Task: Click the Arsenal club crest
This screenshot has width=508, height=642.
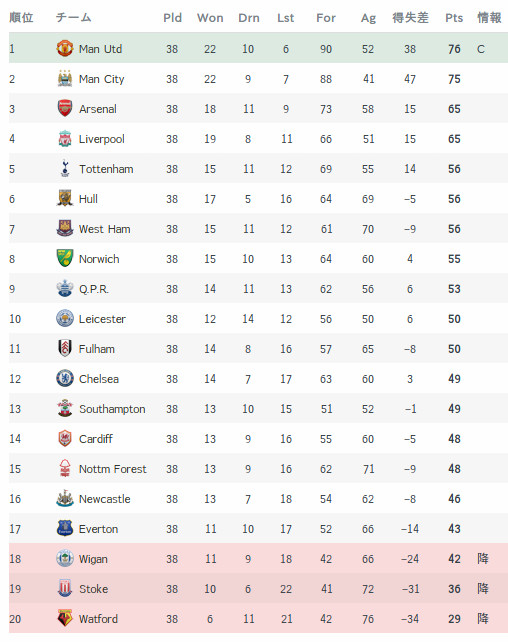Action: (x=65, y=109)
